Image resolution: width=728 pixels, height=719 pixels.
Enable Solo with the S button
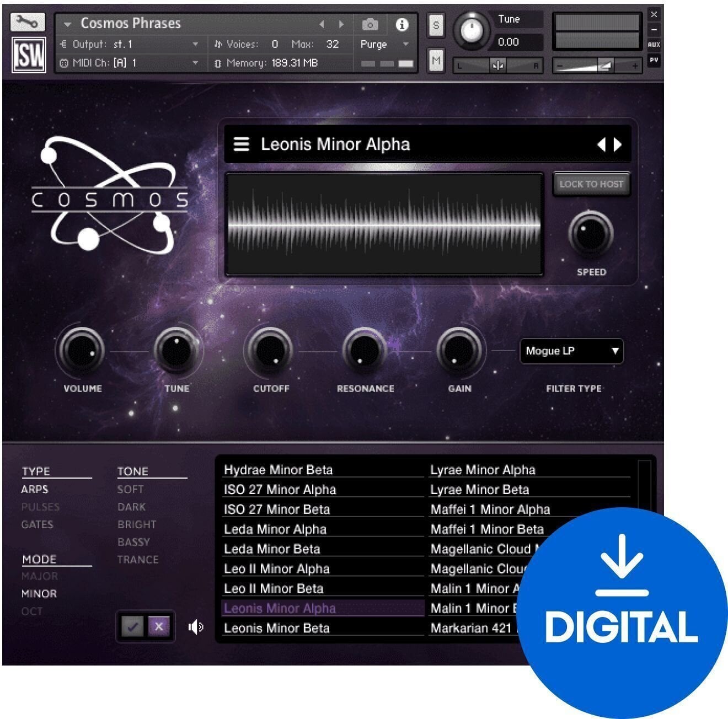pyautogui.click(x=436, y=26)
